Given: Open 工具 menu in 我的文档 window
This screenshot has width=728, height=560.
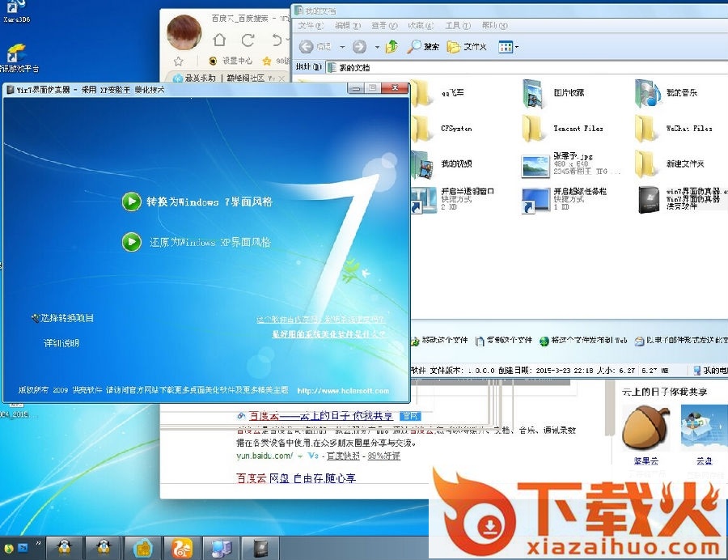Looking at the screenshot, I should click(x=458, y=26).
